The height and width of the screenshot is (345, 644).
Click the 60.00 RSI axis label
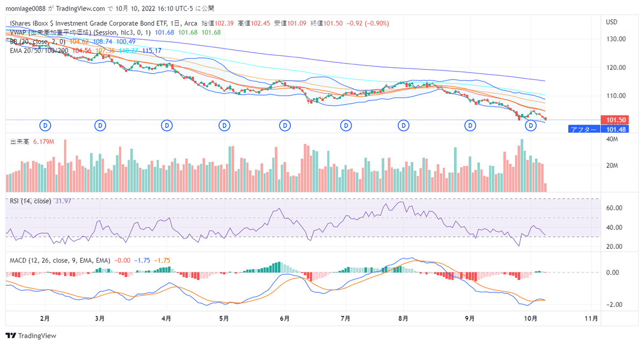tap(614, 208)
